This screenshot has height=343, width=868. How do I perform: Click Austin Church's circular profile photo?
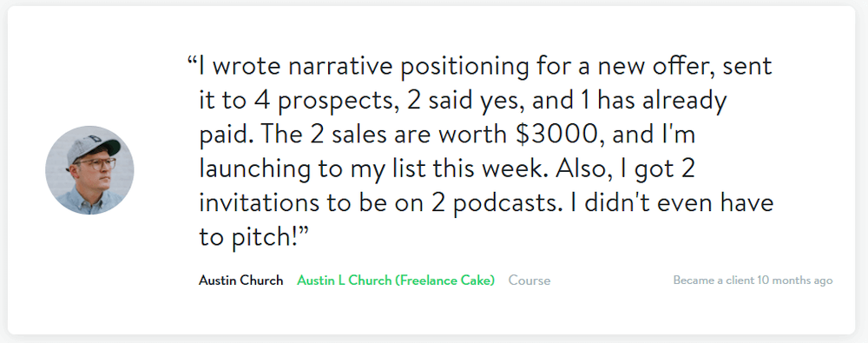[x=89, y=170]
